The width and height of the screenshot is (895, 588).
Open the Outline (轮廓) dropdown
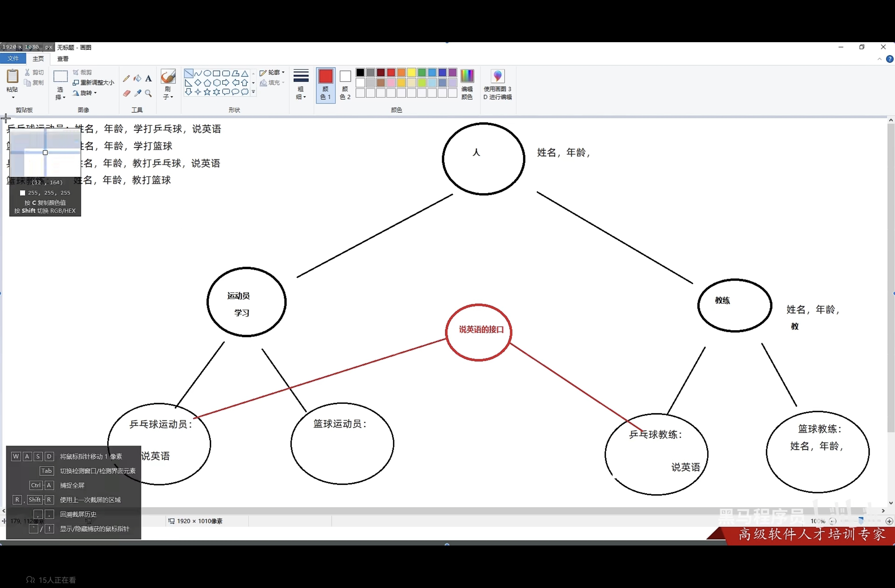coord(272,73)
